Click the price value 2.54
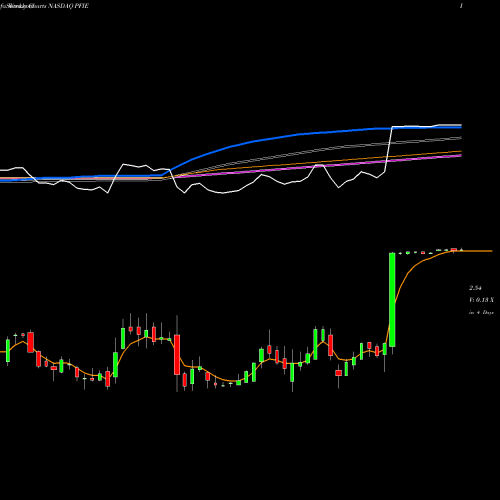Screen dimensions: 500x500 [x=475, y=288]
